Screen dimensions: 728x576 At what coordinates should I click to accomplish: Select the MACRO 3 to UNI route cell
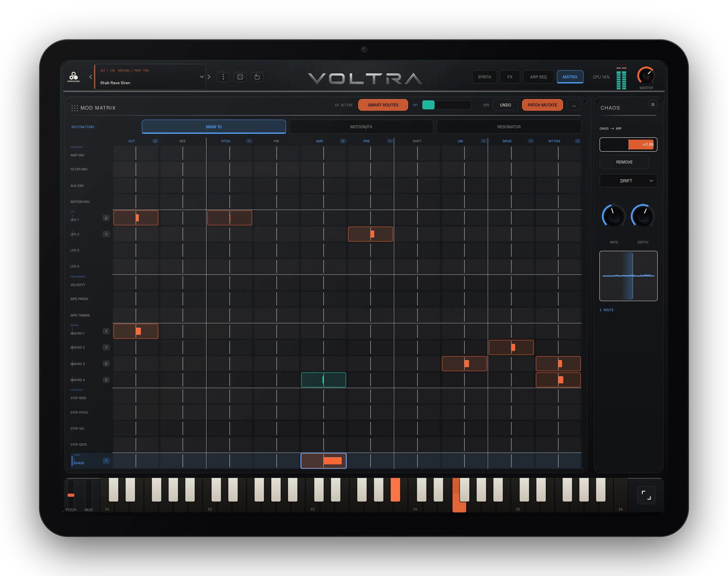tap(464, 364)
